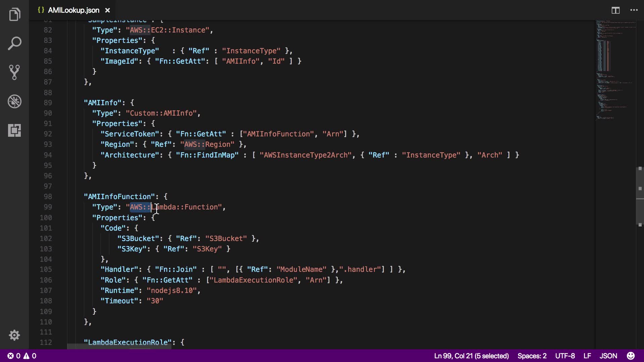Open the errors and warnings indicator
The height and width of the screenshot is (362, 644).
22,356
